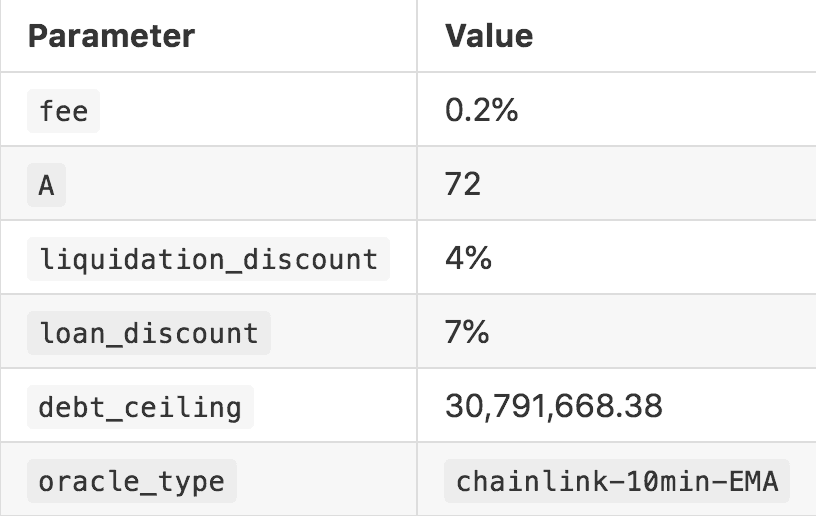Click the 30,791,668.38 debt ceiling value
The width and height of the screenshot is (816, 516).
553,406
